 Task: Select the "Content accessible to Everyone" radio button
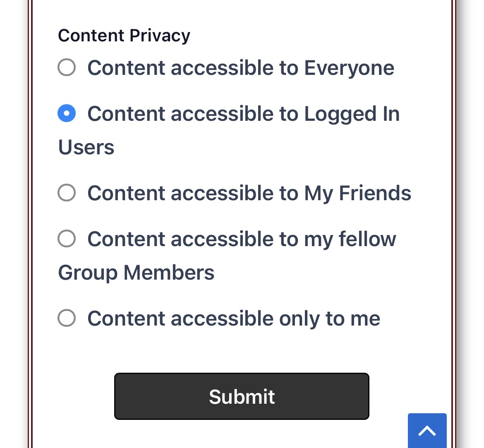(67, 67)
